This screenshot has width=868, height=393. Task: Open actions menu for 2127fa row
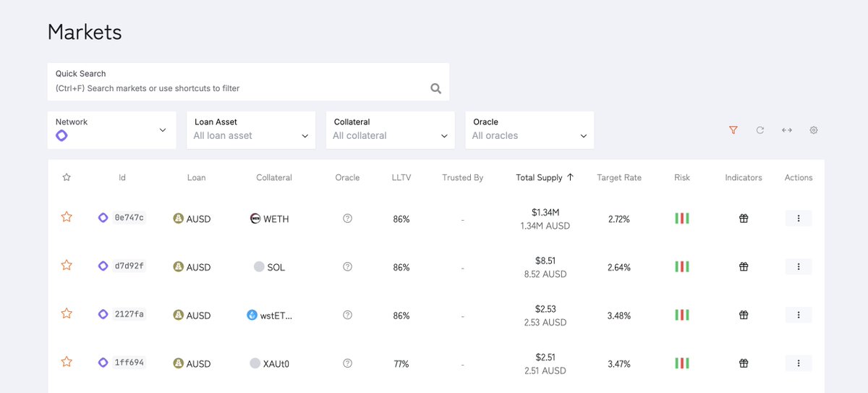tap(799, 315)
